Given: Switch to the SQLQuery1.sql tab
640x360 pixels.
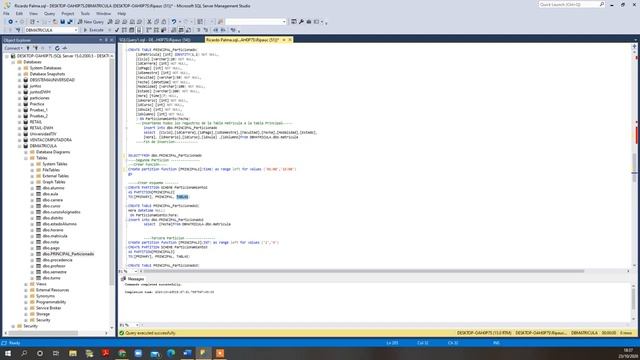Looking at the screenshot, I should pyautogui.click(x=155, y=40).
